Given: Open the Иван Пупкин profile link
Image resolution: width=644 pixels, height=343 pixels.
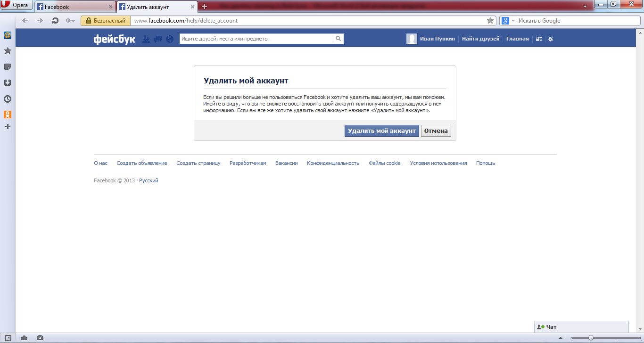Looking at the screenshot, I should point(438,39).
